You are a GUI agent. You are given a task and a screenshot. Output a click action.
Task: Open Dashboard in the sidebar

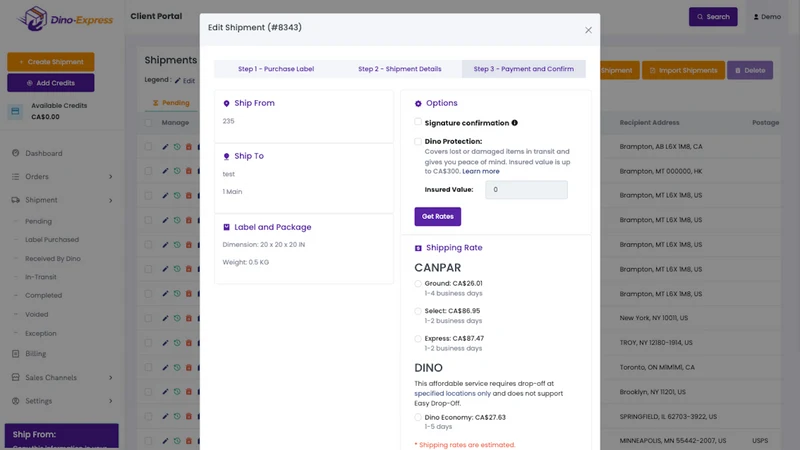click(44, 153)
